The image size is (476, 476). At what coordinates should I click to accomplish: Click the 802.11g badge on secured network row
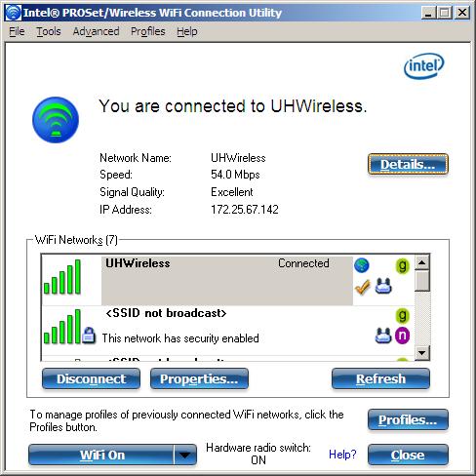coord(402,315)
